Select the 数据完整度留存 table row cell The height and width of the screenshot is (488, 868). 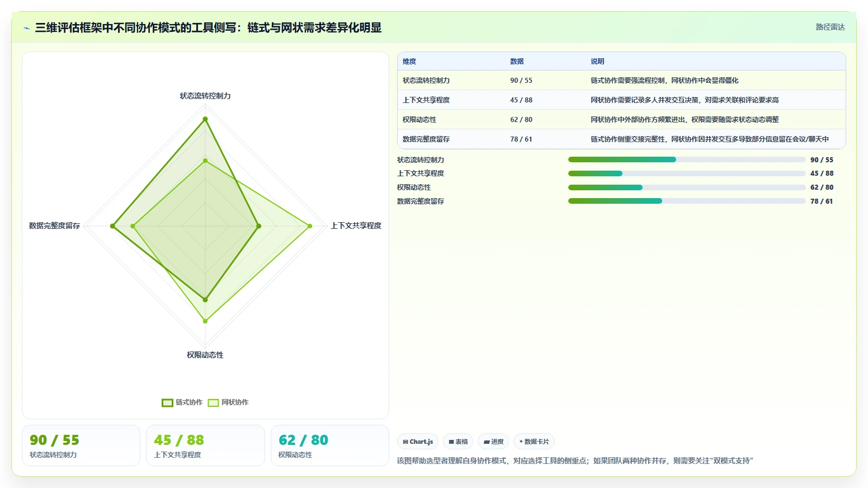(x=426, y=139)
